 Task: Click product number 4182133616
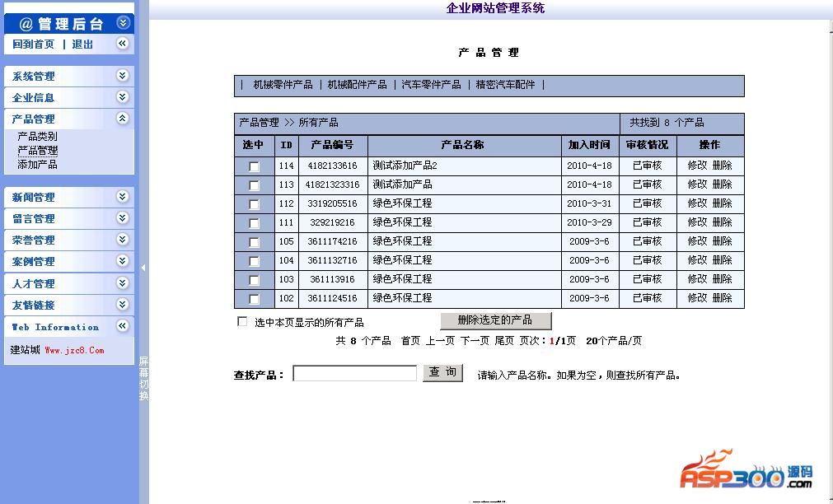tap(332, 166)
